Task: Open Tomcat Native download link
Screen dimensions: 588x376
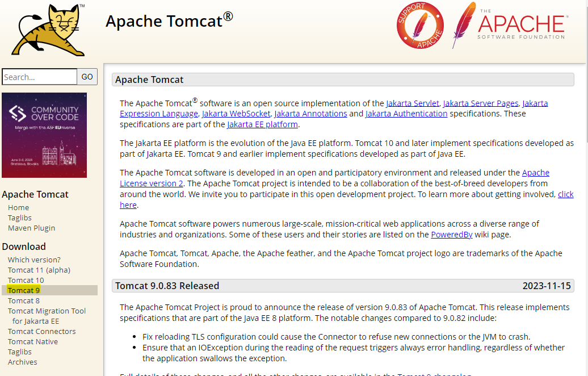Action: pos(33,341)
